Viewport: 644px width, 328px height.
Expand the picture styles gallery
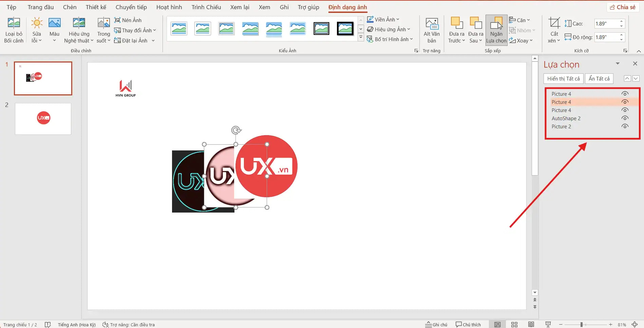[x=360, y=37]
